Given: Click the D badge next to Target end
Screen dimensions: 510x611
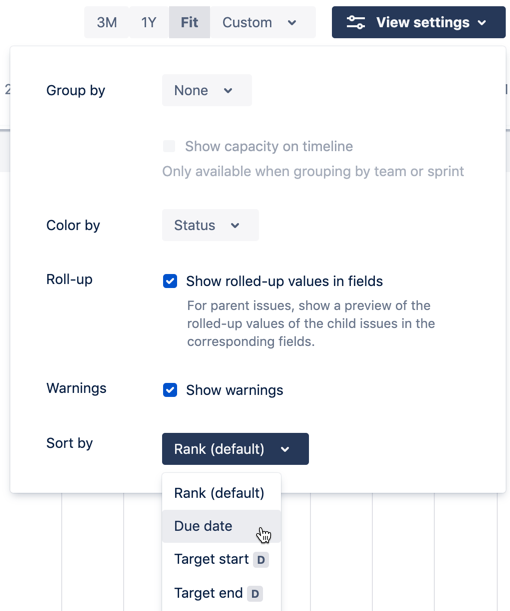Looking at the screenshot, I should [255, 593].
